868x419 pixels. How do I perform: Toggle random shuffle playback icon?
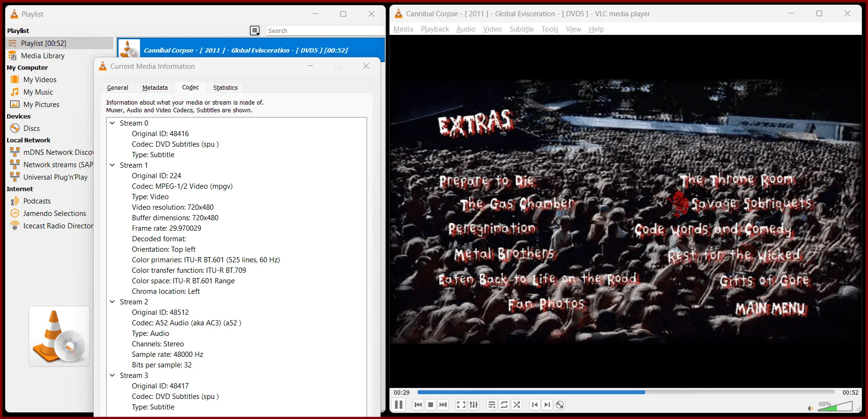tap(517, 405)
